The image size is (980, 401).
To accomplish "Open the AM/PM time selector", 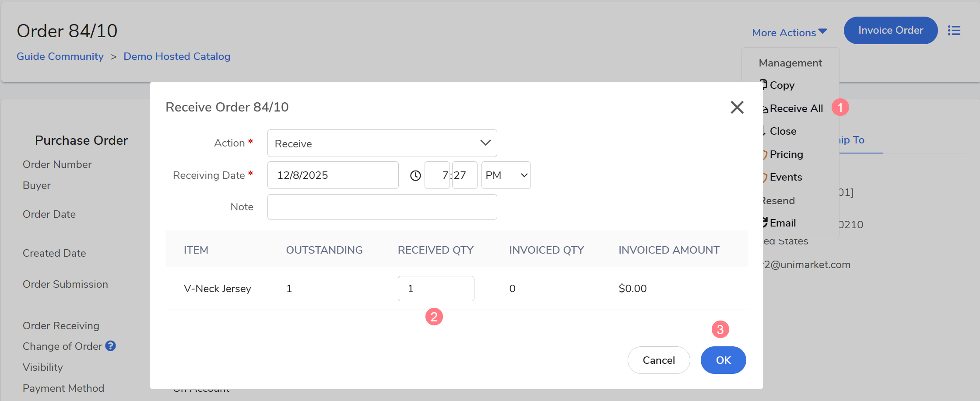I will point(506,175).
